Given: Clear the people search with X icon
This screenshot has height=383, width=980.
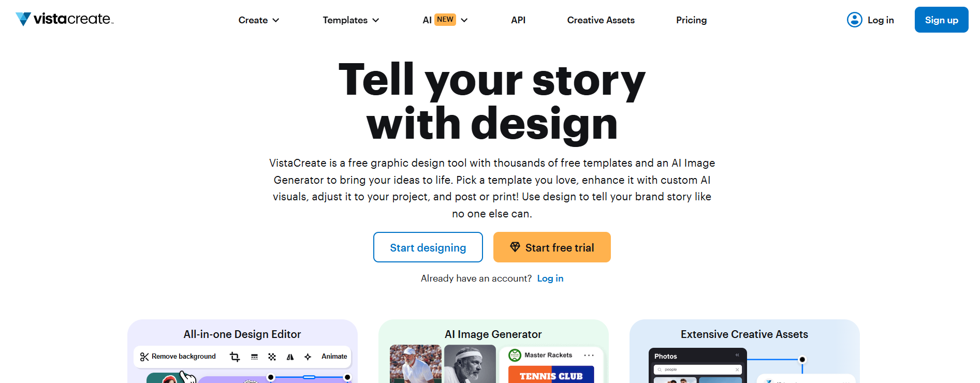Looking at the screenshot, I should (x=737, y=370).
